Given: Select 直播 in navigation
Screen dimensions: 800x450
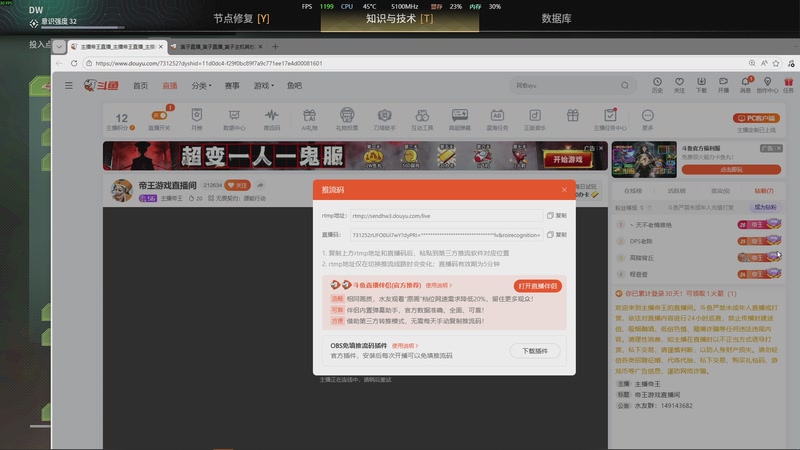Looking at the screenshot, I should (170, 85).
